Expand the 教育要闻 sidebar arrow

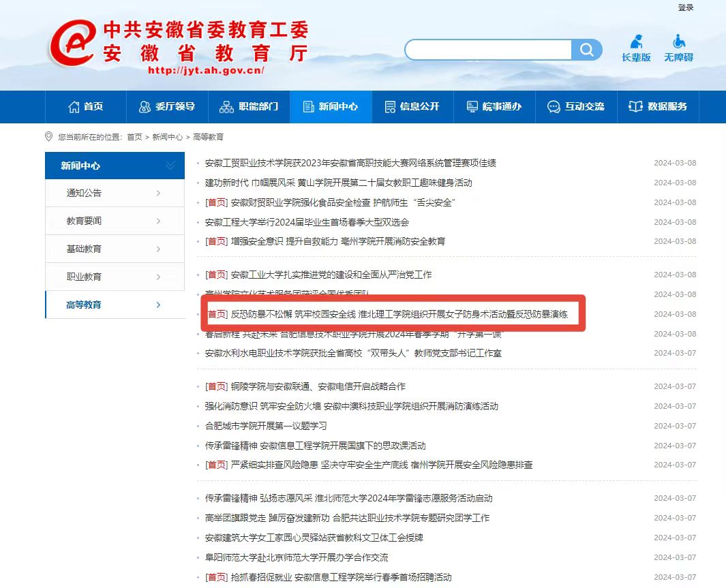[158, 221]
